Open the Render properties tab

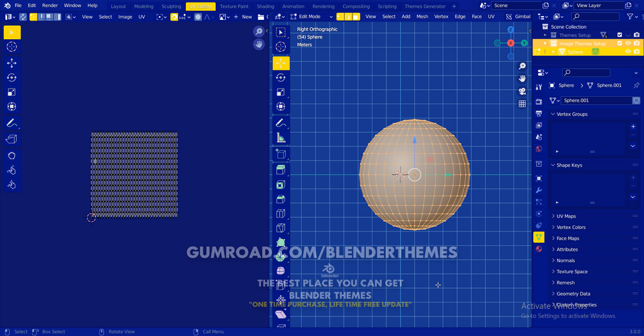(539, 101)
